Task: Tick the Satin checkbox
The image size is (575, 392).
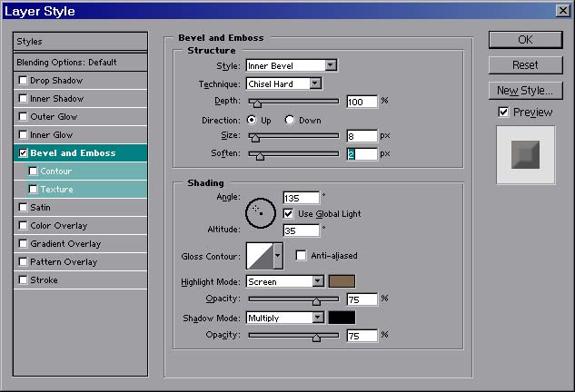Action: point(23,208)
